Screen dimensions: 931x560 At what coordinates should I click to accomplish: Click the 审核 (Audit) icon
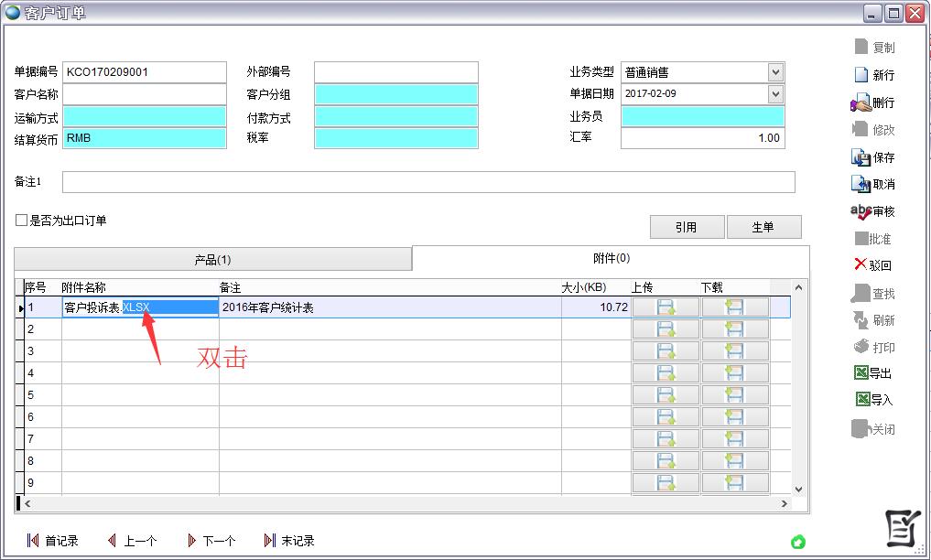coord(861,211)
